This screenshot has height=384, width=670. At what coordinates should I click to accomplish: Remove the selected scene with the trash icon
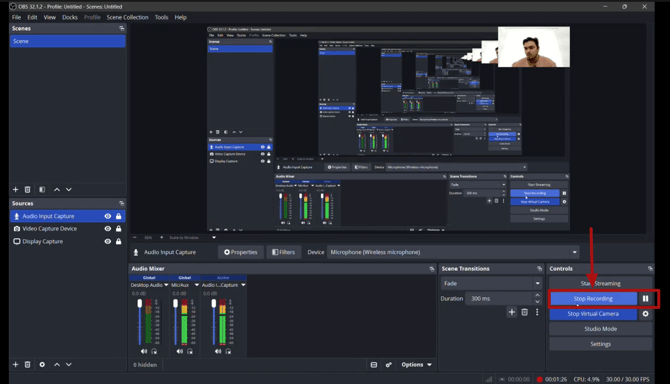(x=27, y=189)
